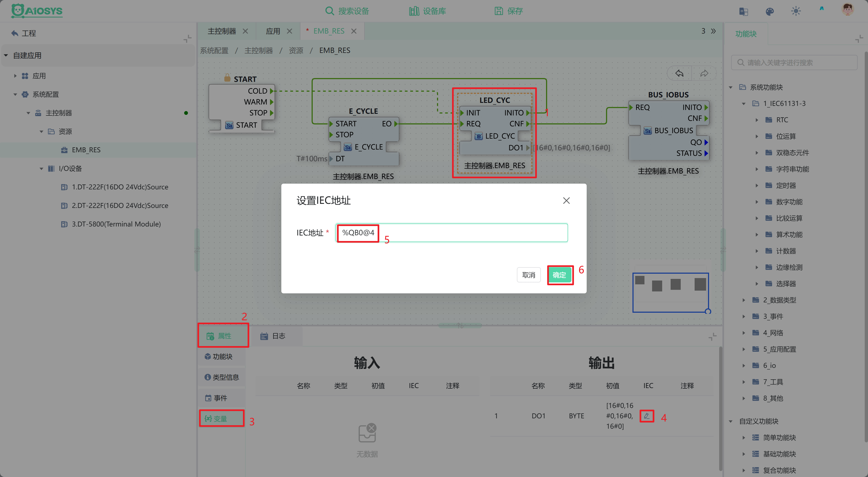Image resolution: width=868 pixels, height=477 pixels.
Task: Select the EMB_RES editor tab
Action: coord(328,31)
